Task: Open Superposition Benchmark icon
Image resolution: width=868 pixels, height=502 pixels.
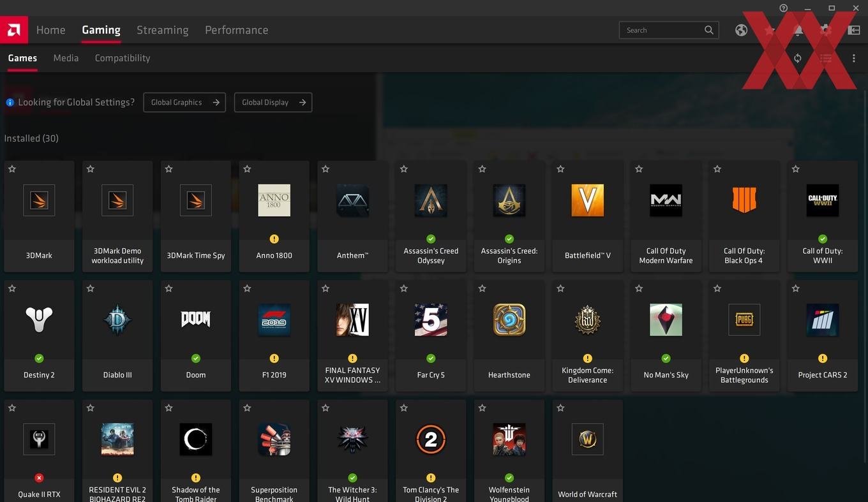Action: click(x=274, y=439)
